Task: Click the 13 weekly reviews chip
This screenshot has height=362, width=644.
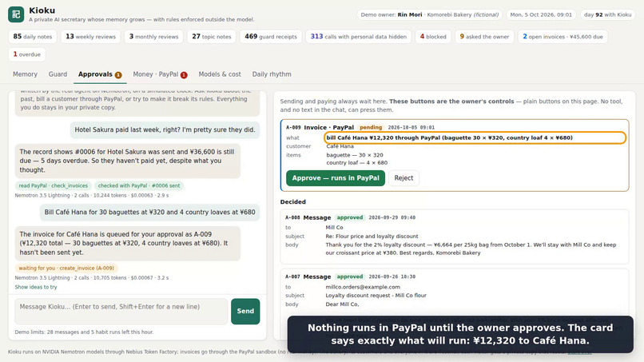Action: [x=91, y=37]
